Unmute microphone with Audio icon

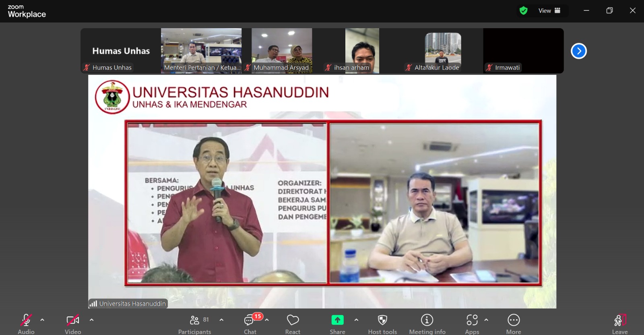click(26, 320)
